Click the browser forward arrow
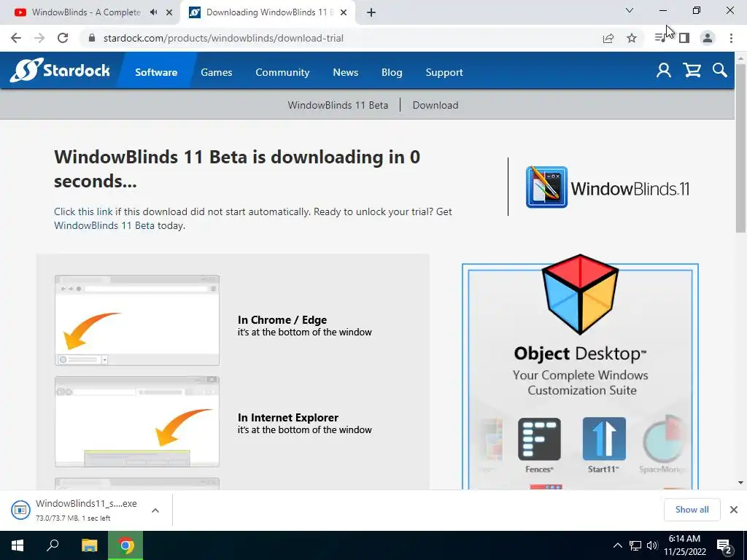The width and height of the screenshot is (747, 560). (39, 38)
